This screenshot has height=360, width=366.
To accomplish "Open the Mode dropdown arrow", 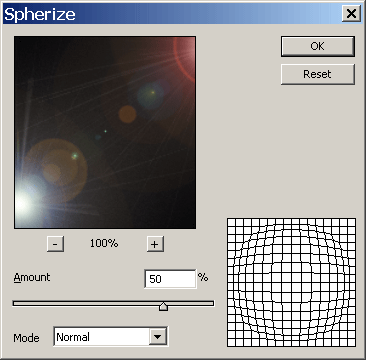I will click(158, 337).
